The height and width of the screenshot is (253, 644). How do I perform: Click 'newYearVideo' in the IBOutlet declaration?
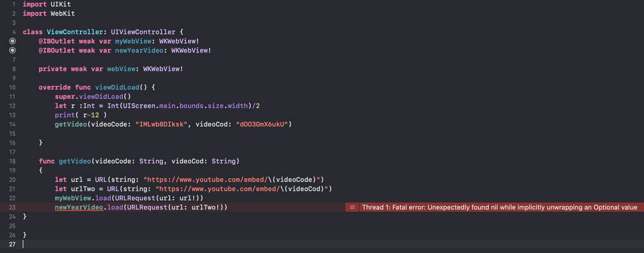[139, 50]
